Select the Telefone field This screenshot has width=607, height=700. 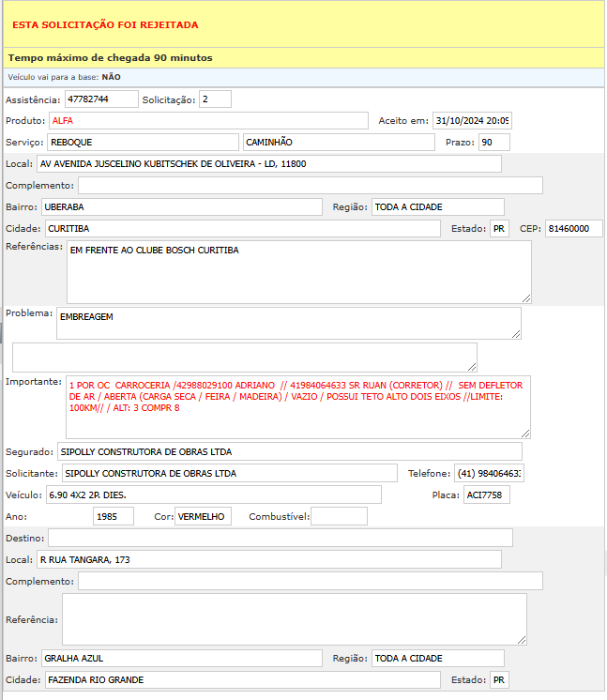[x=489, y=474]
